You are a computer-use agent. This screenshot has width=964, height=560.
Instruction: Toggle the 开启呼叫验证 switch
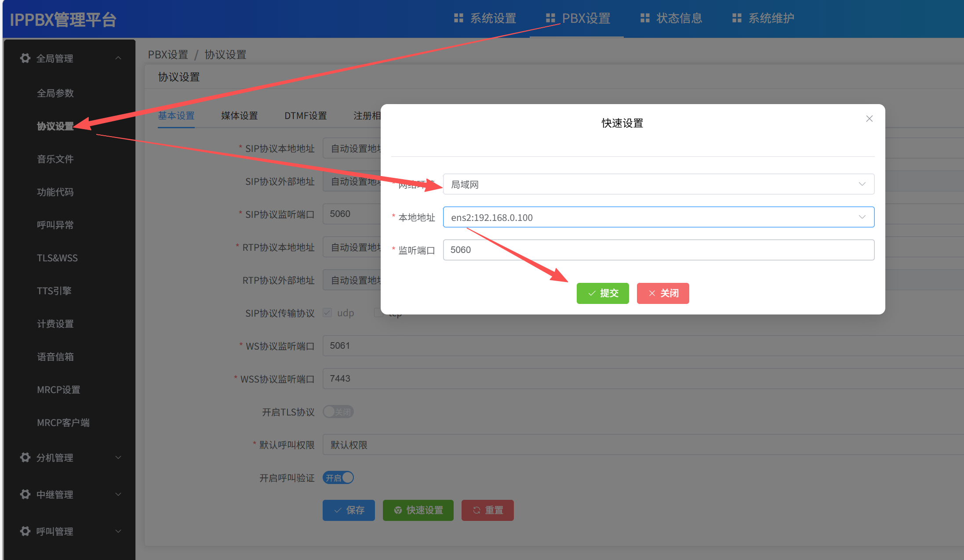[x=338, y=477]
